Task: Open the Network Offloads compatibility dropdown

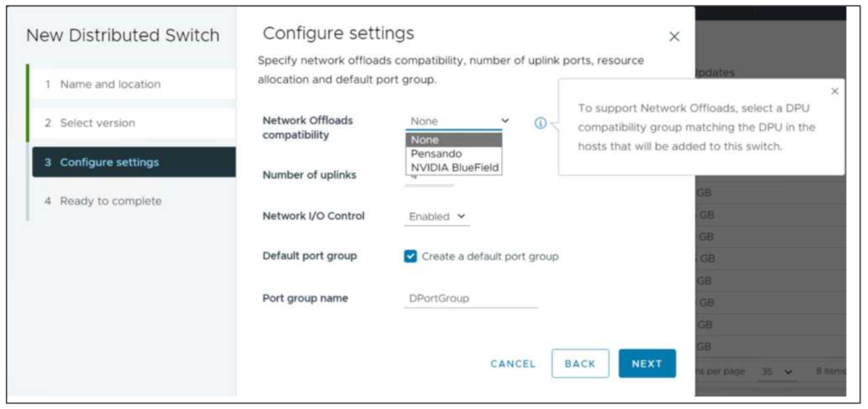Action: [x=459, y=121]
